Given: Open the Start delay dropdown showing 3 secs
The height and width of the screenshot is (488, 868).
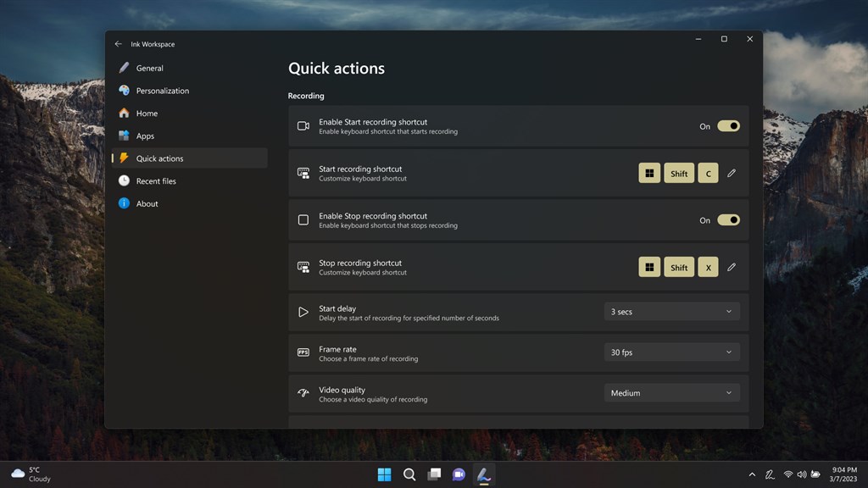Looking at the screenshot, I should pyautogui.click(x=672, y=312).
